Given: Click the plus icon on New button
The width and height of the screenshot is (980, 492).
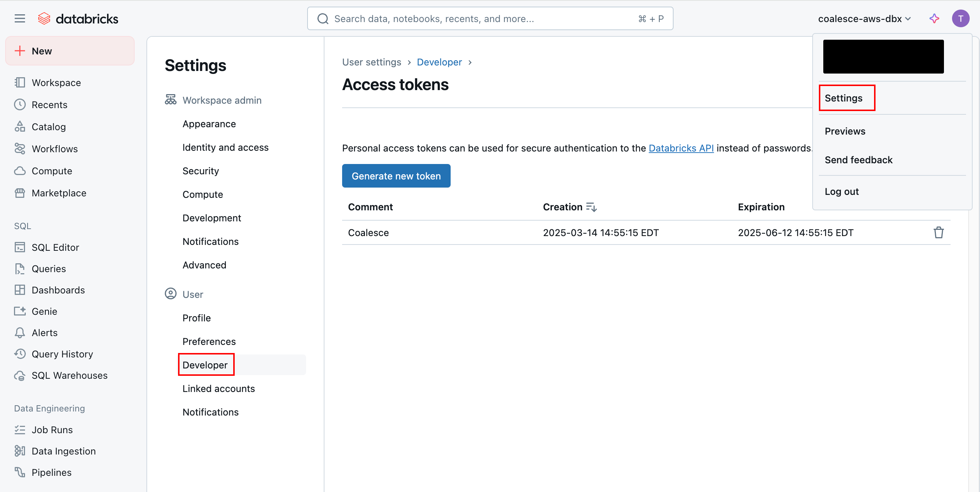Looking at the screenshot, I should tap(20, 51).
